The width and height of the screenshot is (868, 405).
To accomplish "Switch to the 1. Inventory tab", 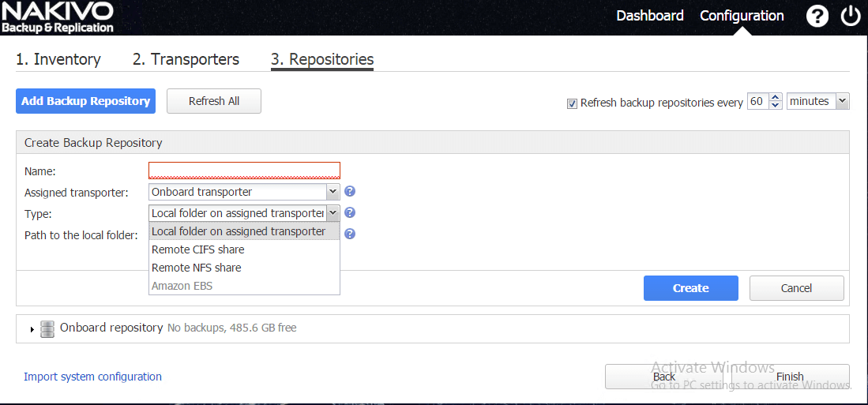I will tap(58, 60).
